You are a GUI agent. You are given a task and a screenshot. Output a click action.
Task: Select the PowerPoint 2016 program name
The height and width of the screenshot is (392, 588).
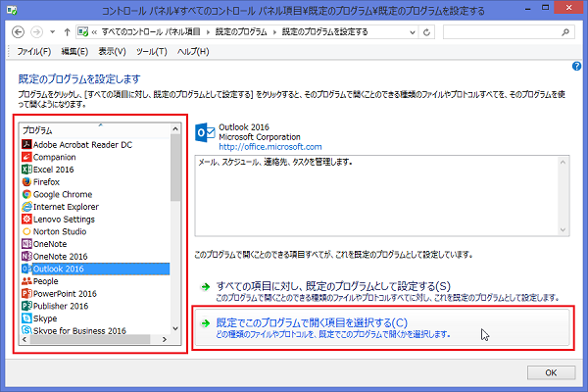65,294
